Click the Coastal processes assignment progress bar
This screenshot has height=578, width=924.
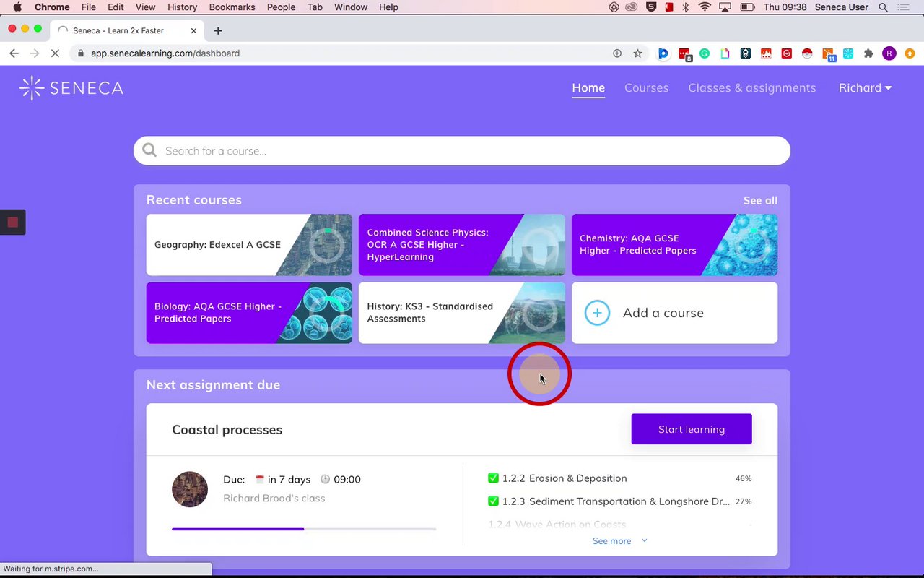point(304,529)
